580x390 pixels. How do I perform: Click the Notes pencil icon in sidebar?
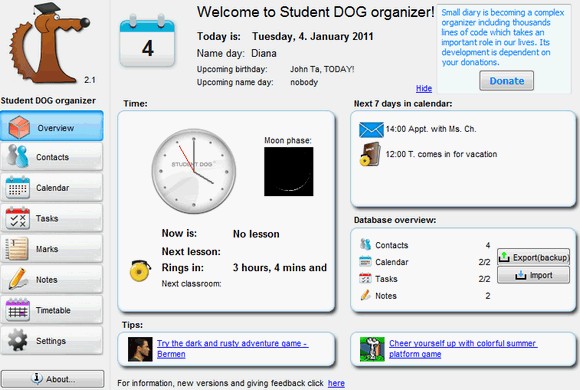[x=17, y=279]
